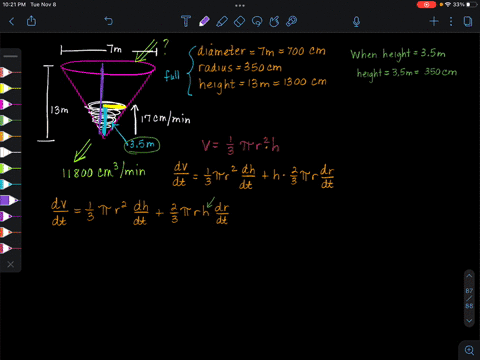Select the Highlighter tool

[x=222, y=21]
